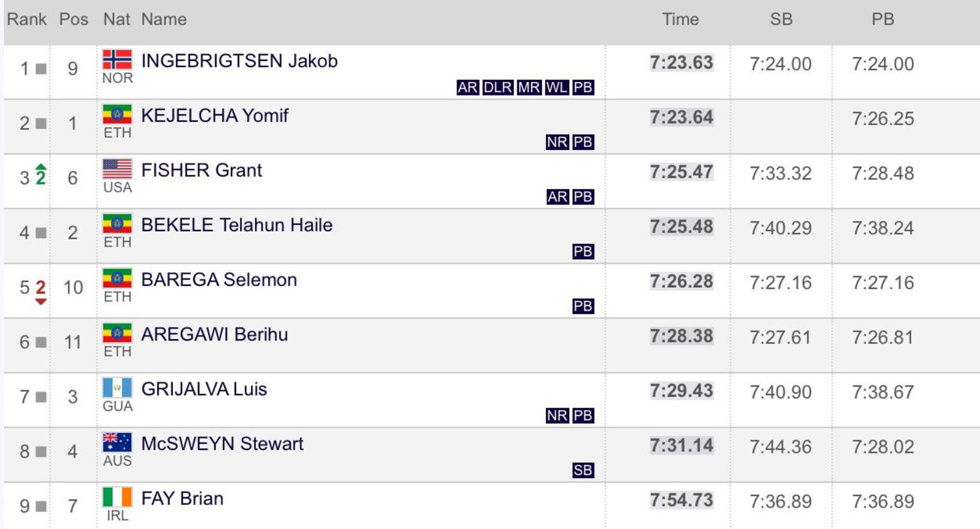Click red down-arrow rank change for Barega
This screenshot has height=529, width=980.
tap(41, 292)
